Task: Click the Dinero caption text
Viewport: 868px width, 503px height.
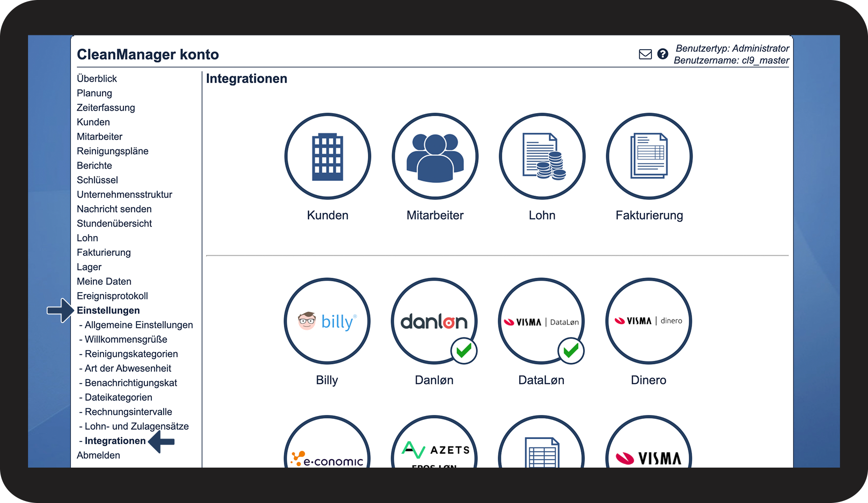Action: (x=648, y=380)
